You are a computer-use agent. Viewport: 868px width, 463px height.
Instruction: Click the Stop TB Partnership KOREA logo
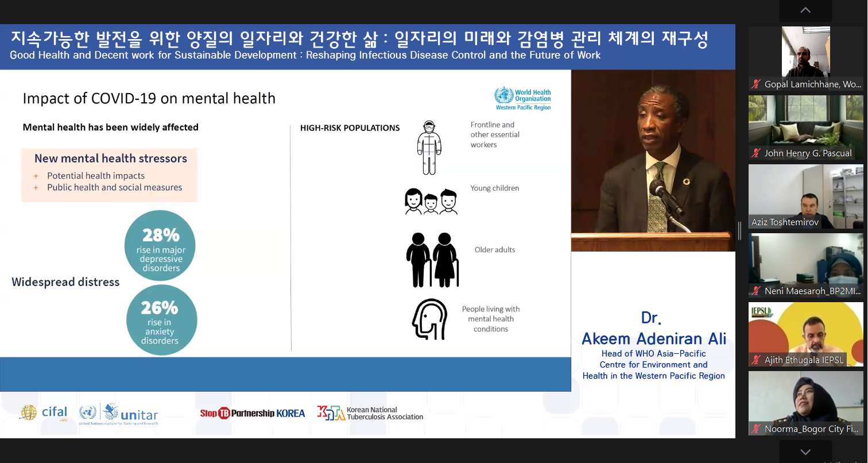(x=253, y=413)
